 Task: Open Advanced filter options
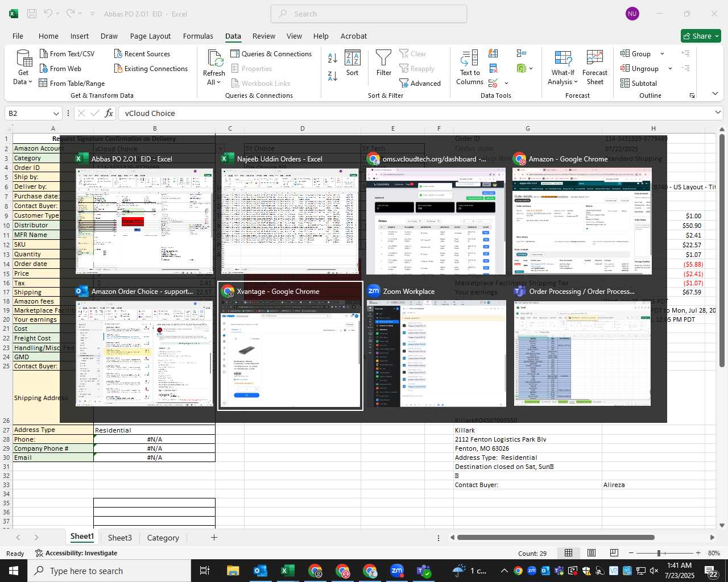click(420, 83)
